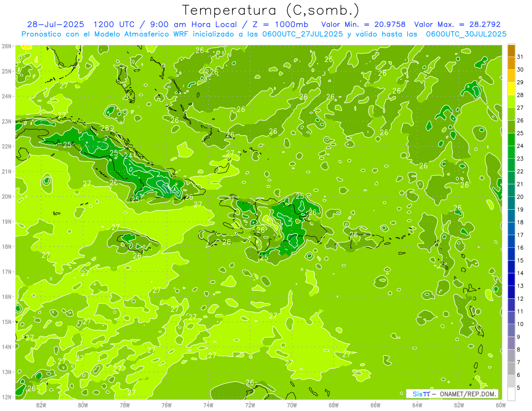Click the color scale value 29
The width and height of the screenshot is (532, 411).
point(520,82)
